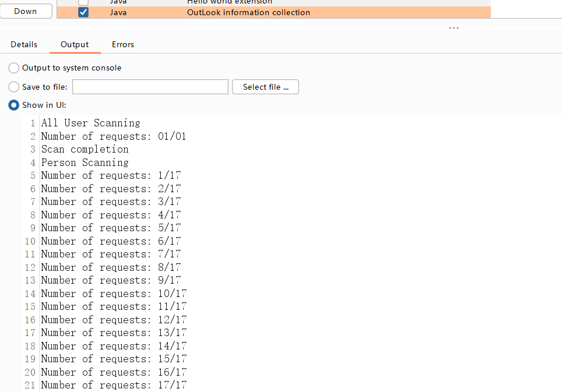Click the 'All User Scanning' output line
Viewport: 562px width, 392px height.
pyautogui.click(x=91, y=123)
